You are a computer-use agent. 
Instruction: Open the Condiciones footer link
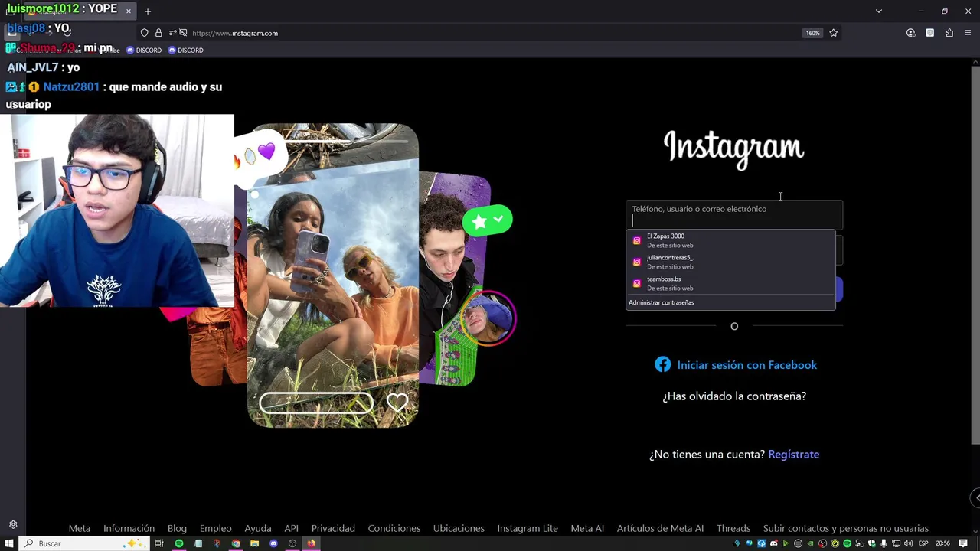[x=394, y=528]
